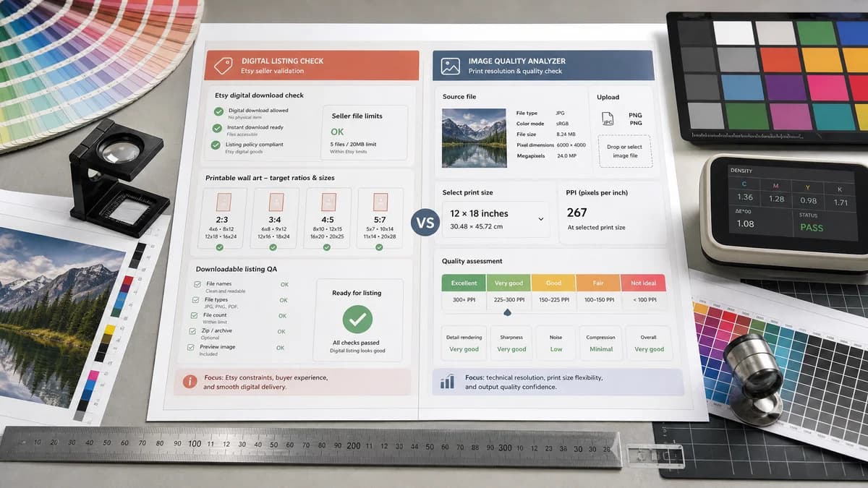This screenshot has width=868, height=488.
Task: Click the green check next to Listing policy compliant
Action: pos(216,145)
